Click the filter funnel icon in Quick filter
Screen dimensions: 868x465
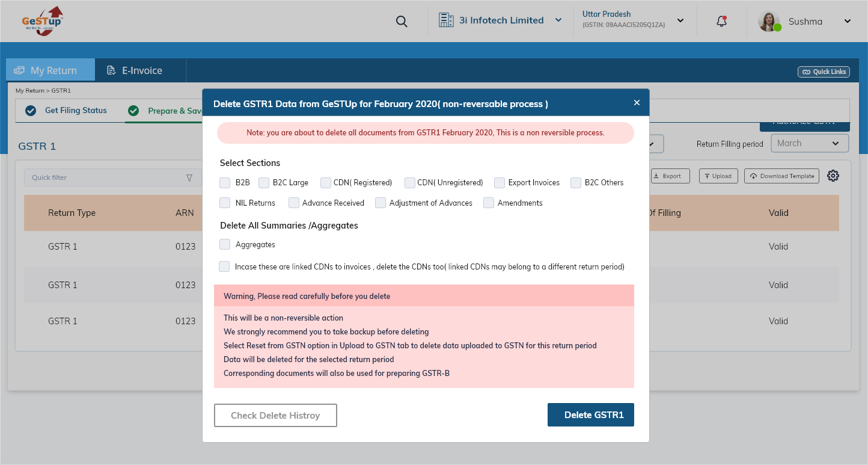[189, 177]
